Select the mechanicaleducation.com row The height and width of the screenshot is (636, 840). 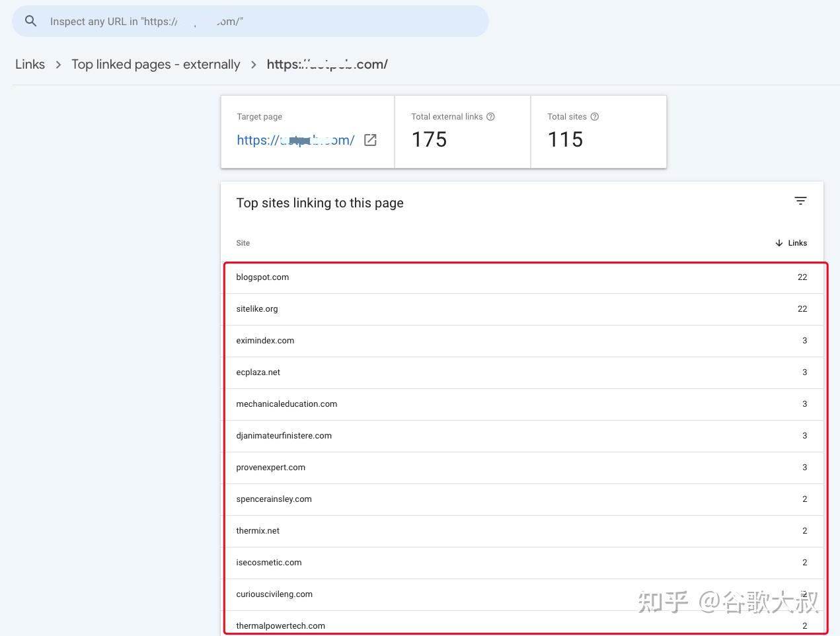(522, 404)
